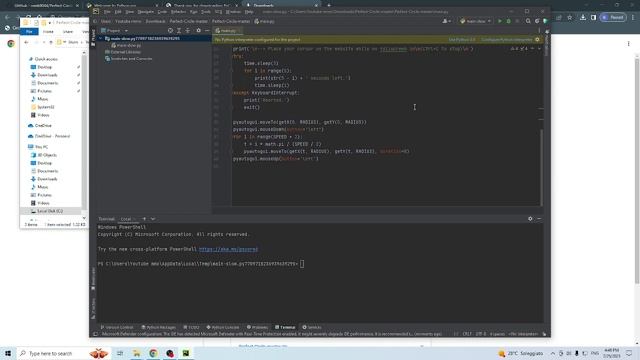Open the Python Console tool window
Viewport: 640px width, 360px height.
point(223,327)
